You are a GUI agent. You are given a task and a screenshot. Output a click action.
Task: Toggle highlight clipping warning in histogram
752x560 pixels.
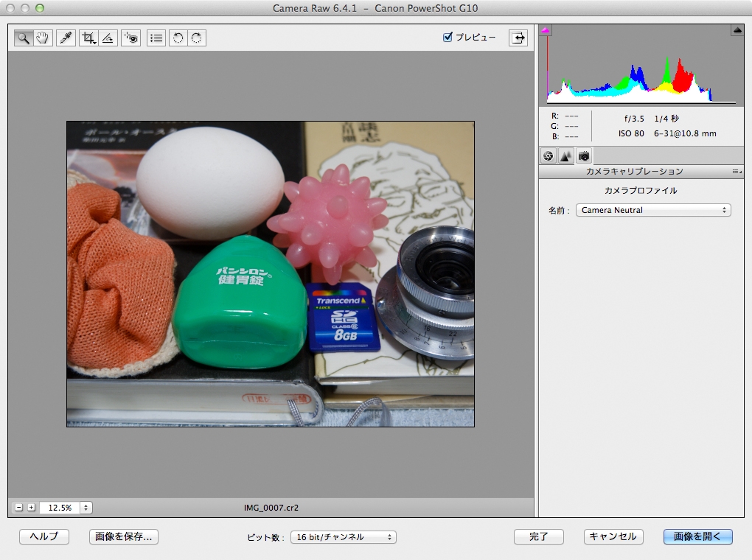point(737,30)
